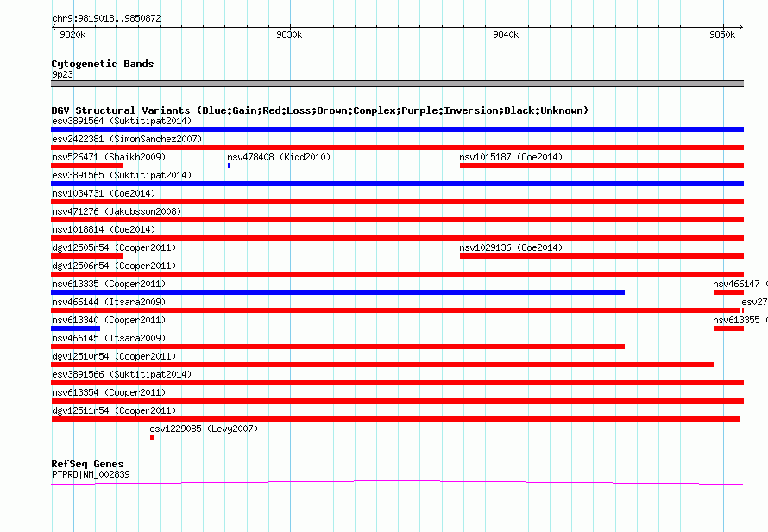Click the gray 9p23 cytogenetic band bar
Screen dimensions: 768x532
(x=397, y=84)
